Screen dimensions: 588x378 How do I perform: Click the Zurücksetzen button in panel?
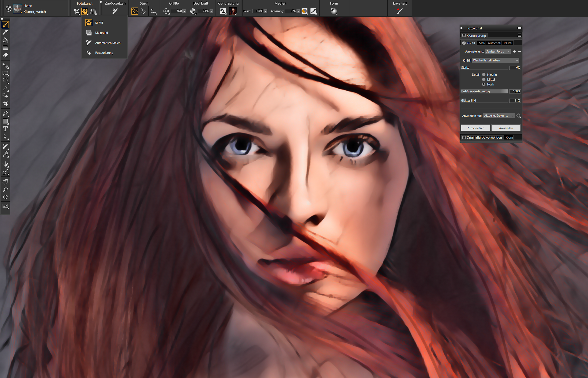click(x=475, y=128)
